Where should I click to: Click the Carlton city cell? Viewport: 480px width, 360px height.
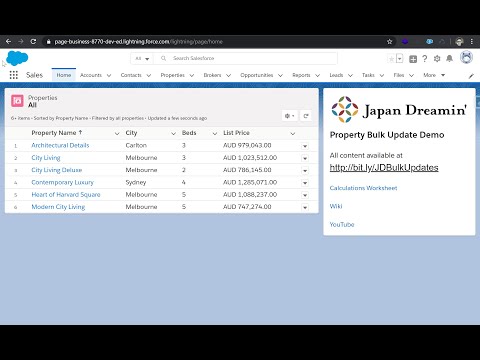click(x=136, y=145)
